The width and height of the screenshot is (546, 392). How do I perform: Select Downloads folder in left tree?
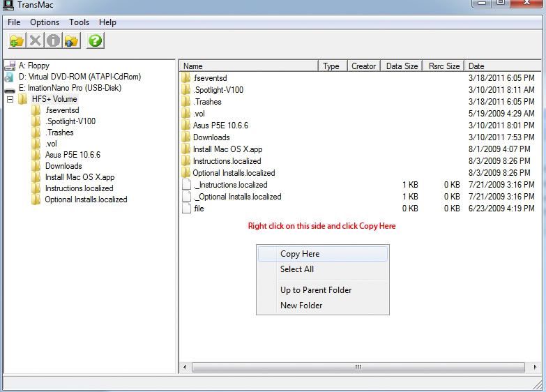tap(63, 166)
